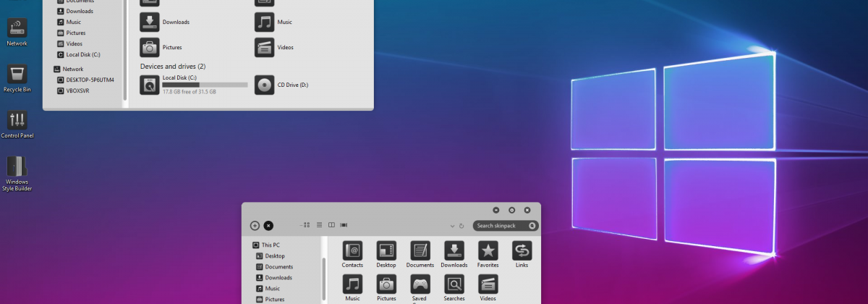Click the filmstrip view toolbar icon
Viewport: 868px width, 304px height.
[344, 225]
